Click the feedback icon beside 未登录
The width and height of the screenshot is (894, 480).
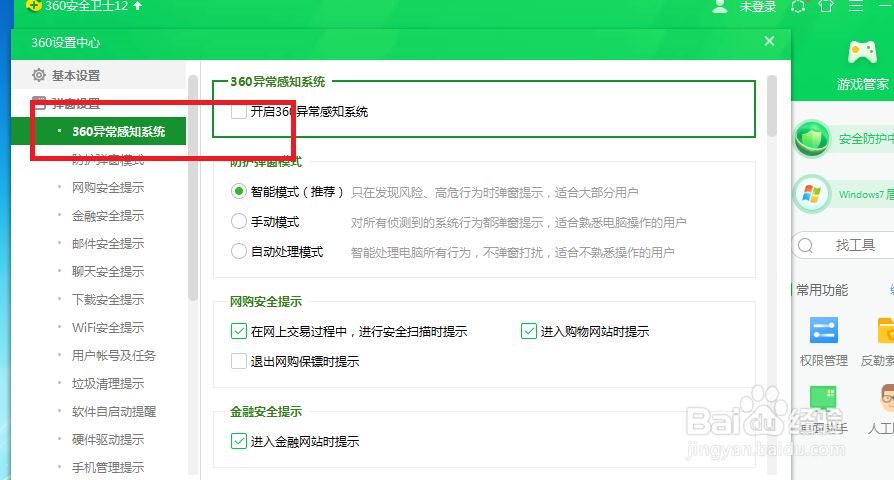pyautogui.click(x=798, y=6)
